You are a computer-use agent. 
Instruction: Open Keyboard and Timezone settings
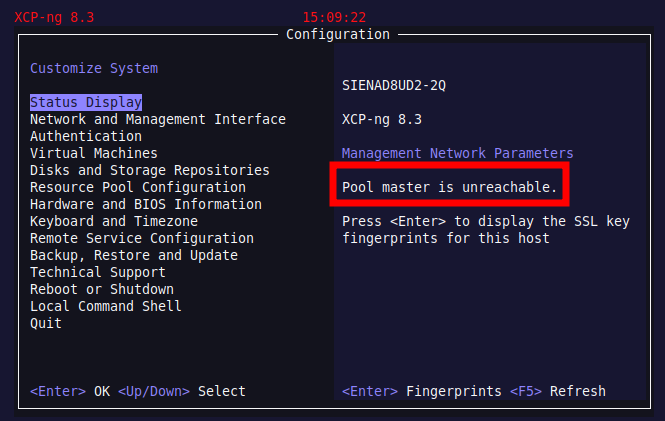[114, 221]
